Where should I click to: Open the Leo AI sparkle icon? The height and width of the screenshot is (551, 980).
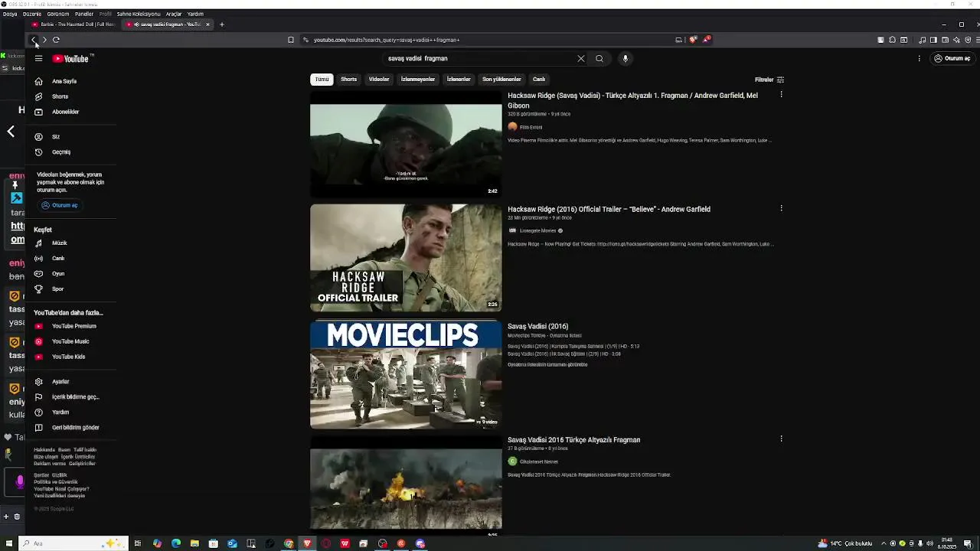pyautogui.click(x=956, y=40)
